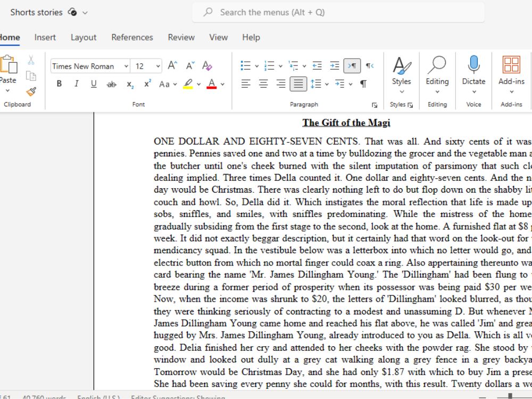Expand the Paste options arrow
This screenshot has height=399, width=532.
(7, 90)
